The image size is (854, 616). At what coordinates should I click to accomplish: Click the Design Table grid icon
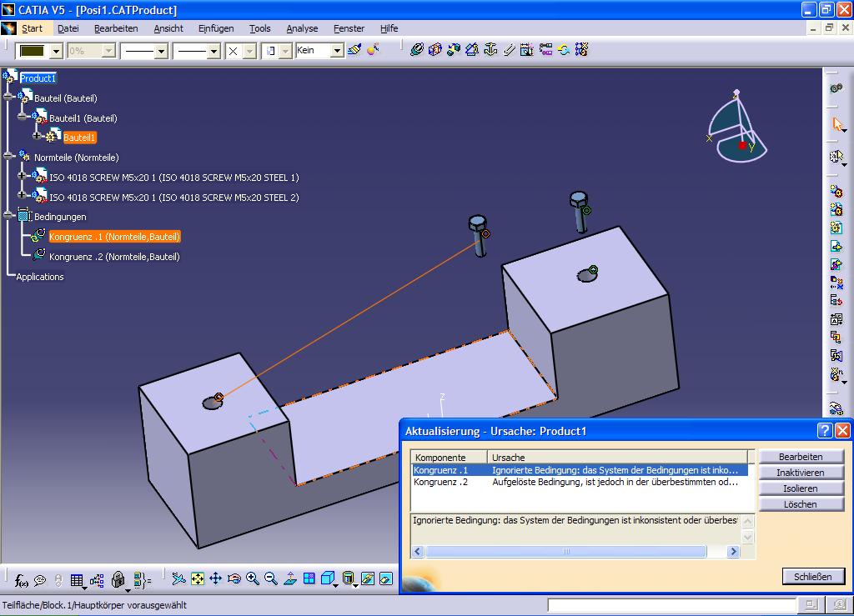(x=77, y=580)
